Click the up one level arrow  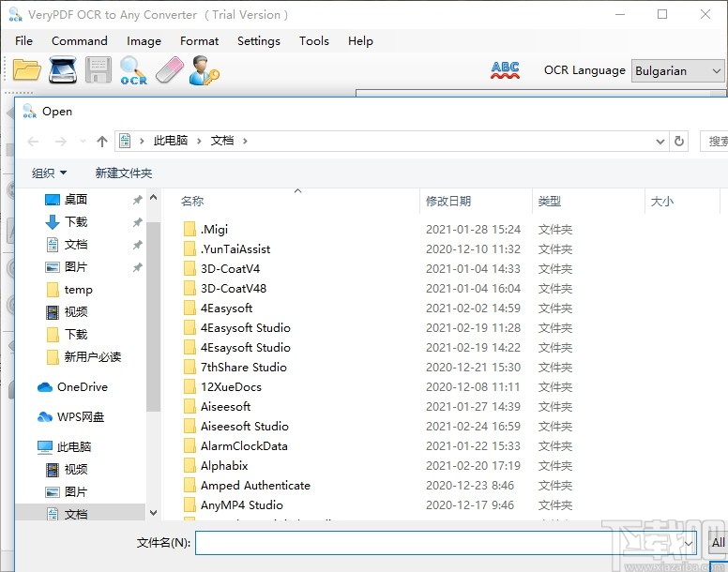[102, 141]
